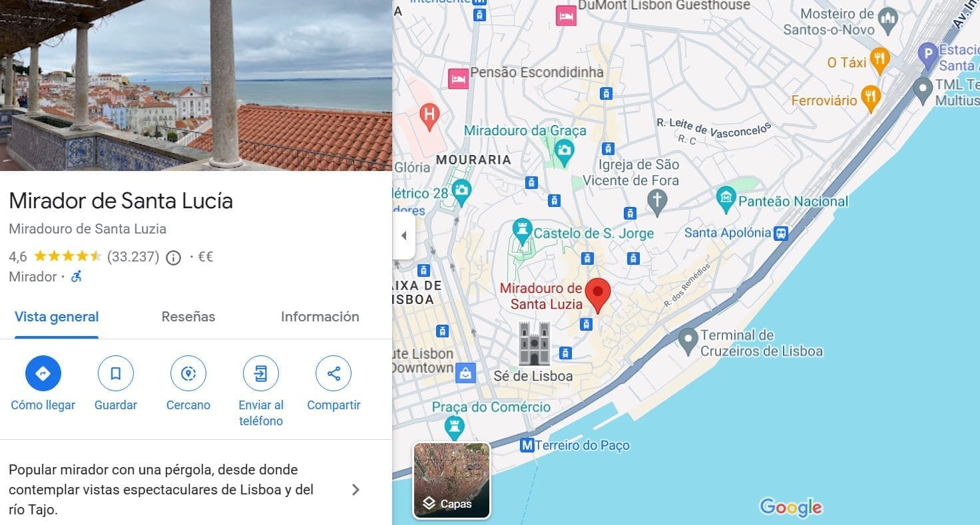Click the Sé de Lisboa cathedral icon
Image resolution: width=980 pixels, height=525 pixels.
click(x=535, y=343)
